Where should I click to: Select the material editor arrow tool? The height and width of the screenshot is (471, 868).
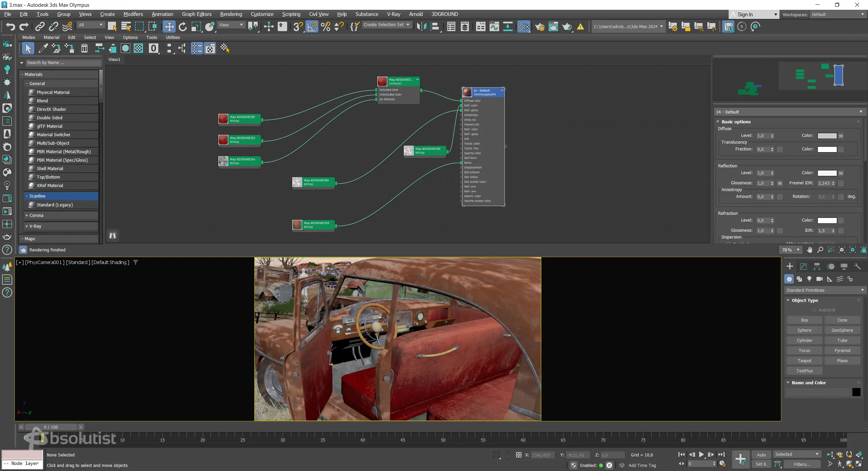pyautogui.click(x=28, y=48)
